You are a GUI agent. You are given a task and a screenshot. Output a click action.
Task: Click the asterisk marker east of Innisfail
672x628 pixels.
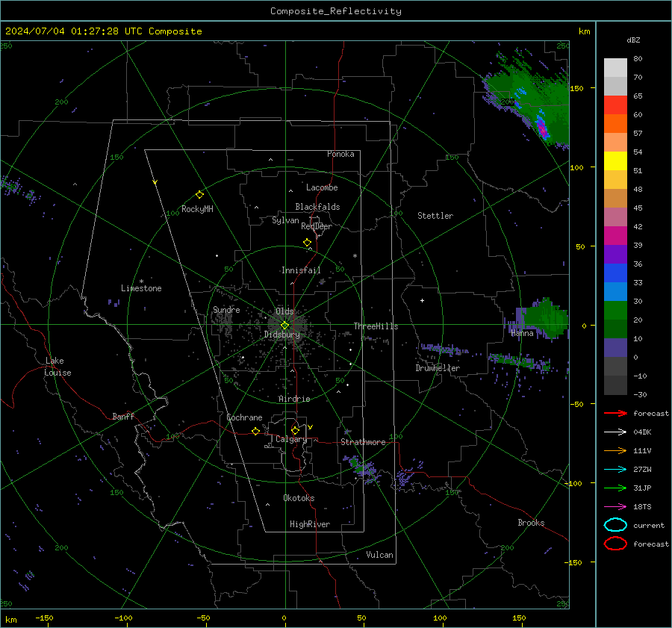tap(355, 256)
